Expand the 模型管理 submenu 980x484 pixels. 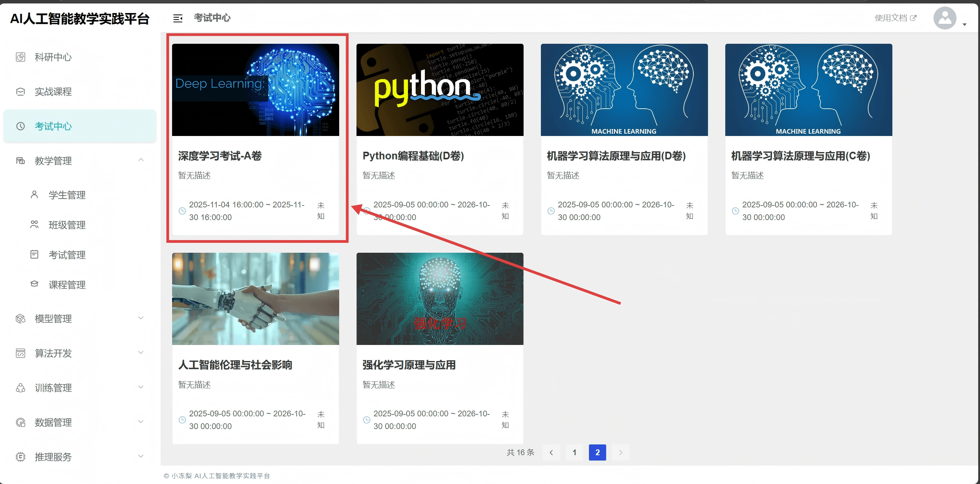[141, 318]
